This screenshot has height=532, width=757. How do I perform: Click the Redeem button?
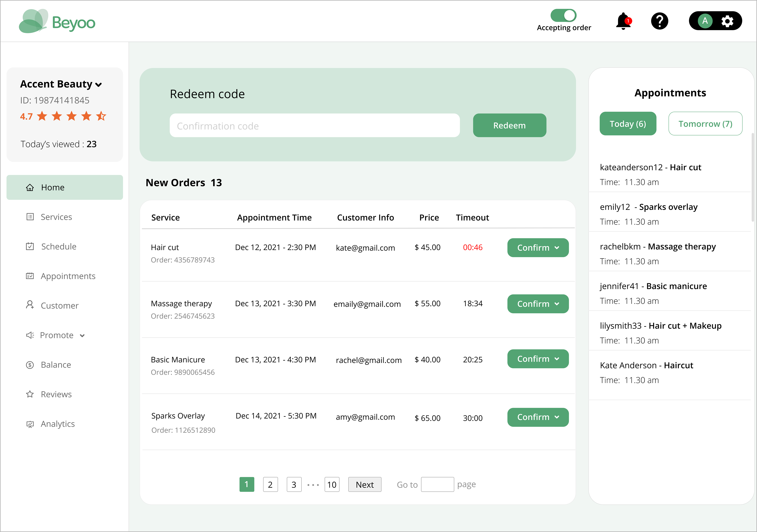click(x=509, y=125)
